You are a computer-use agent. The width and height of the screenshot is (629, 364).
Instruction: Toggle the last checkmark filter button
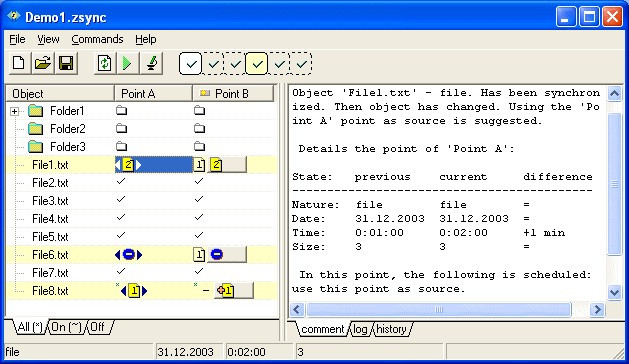301,63
